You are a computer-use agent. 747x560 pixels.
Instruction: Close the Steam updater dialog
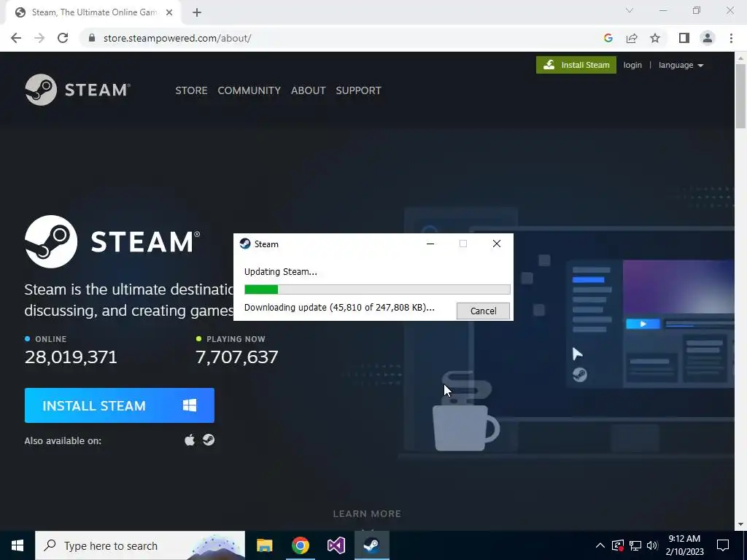pyautogui.click(x=496, y=244)
